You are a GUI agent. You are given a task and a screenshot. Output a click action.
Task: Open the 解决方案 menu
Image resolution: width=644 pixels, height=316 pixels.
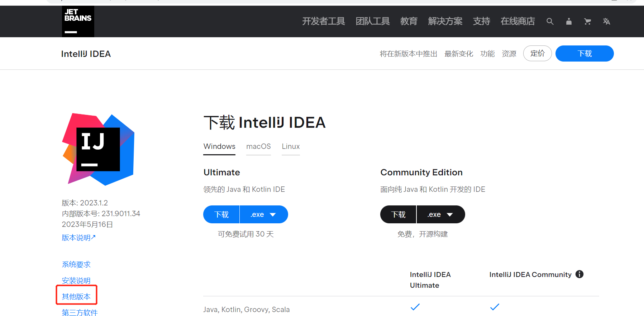click(x=445, y=21)
